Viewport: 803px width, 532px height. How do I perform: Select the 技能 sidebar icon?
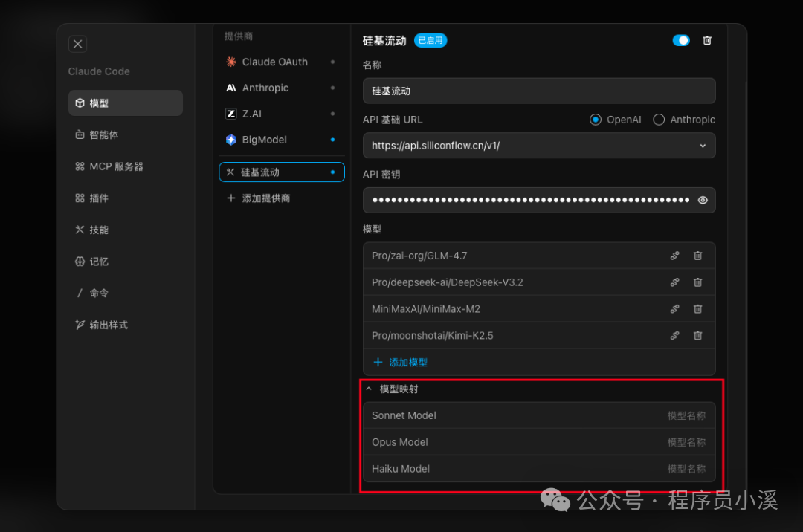pyautogui.click(x=80, y=230)
